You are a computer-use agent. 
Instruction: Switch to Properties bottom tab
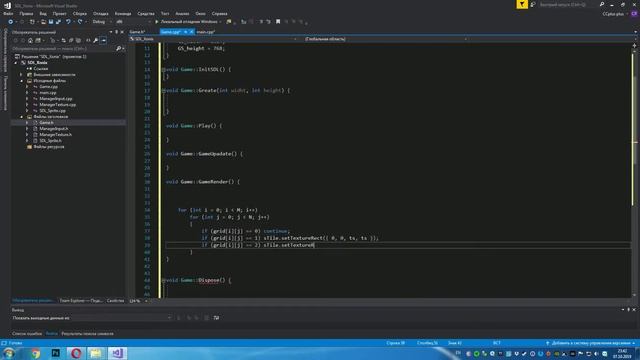116,301
